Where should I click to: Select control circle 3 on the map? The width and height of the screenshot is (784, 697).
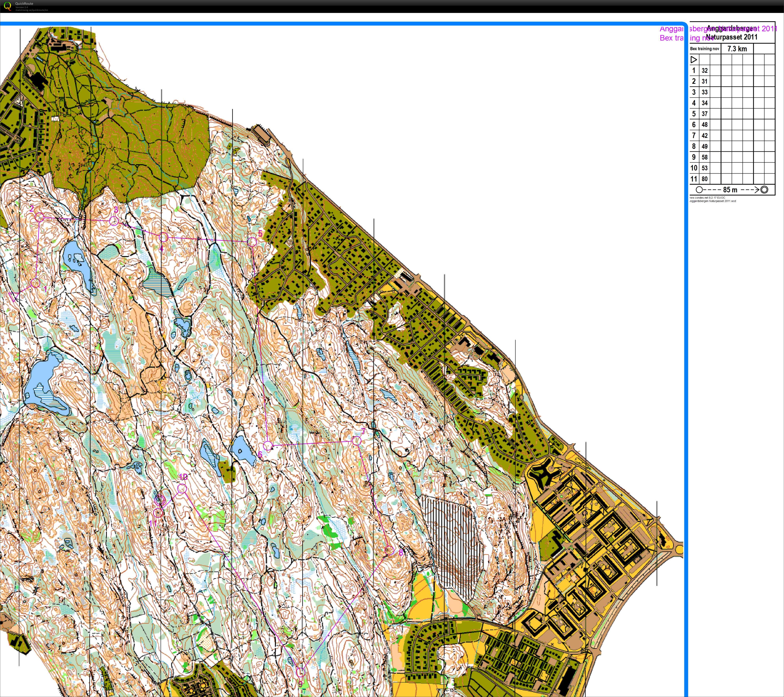coord(114,220)
